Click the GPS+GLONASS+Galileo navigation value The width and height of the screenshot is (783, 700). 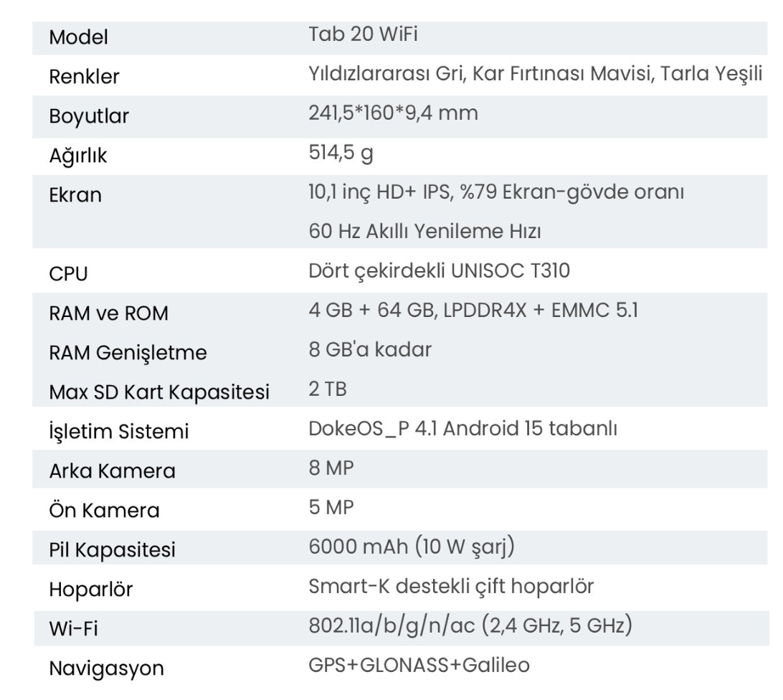click(419, 666)
